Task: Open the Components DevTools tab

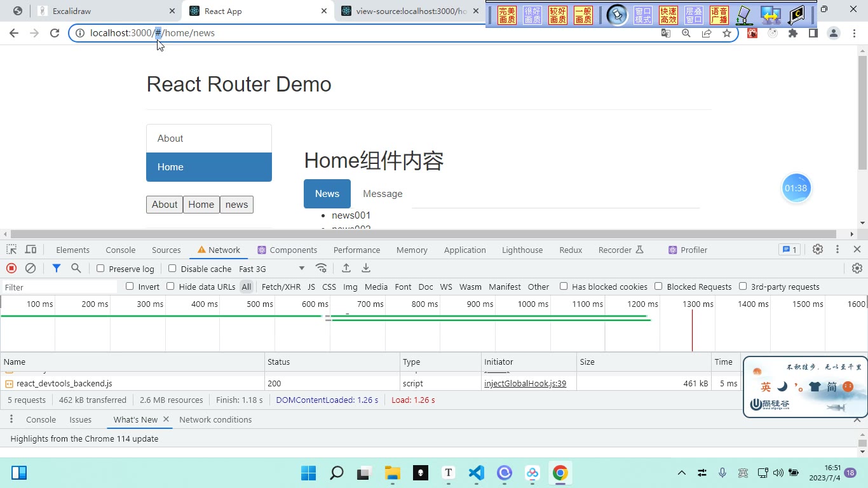Action: click(287, 250)
